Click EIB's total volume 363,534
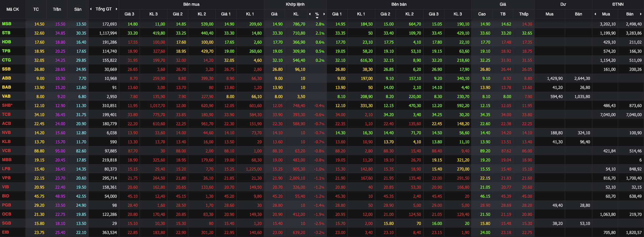The height and width of the screenshot is (237, 644). (x=109, y=233)
